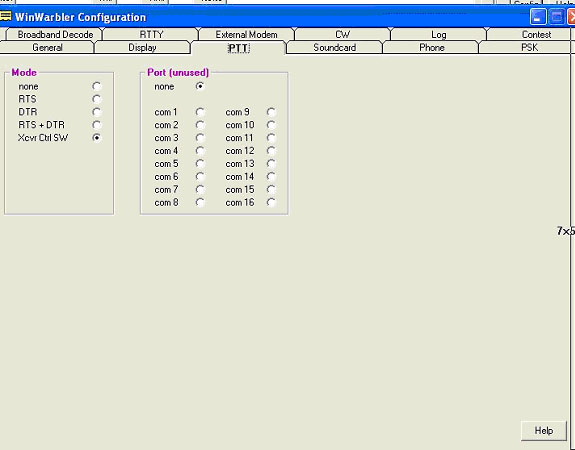This screenshot has width=575, height=450.
Task: Select RTS + DTR PTT mode
Action: 97,125
